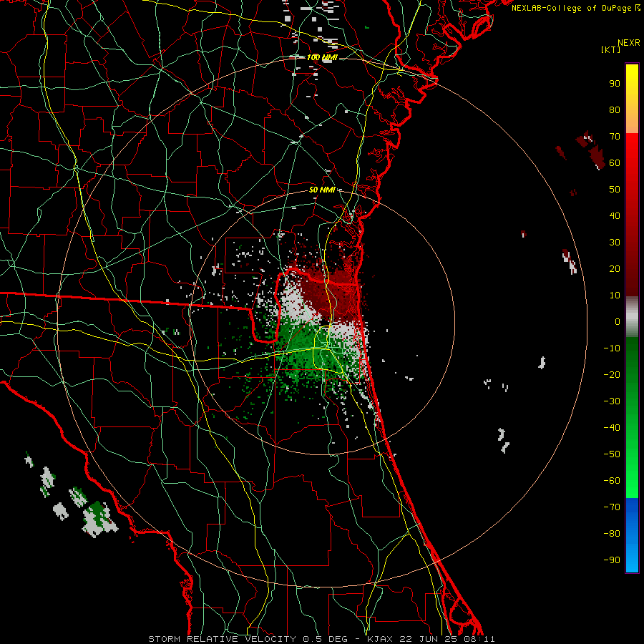The width and height of the screenshot is (644, 644).
Task: Click the 80 value on velocity scale
Action: coord(615,110)
